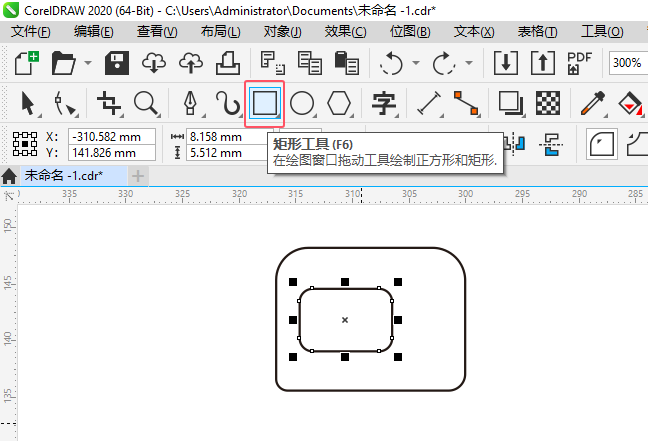Click the ruler origin corner icon
This screenshot has height=441, width=648.
(9, 195)
